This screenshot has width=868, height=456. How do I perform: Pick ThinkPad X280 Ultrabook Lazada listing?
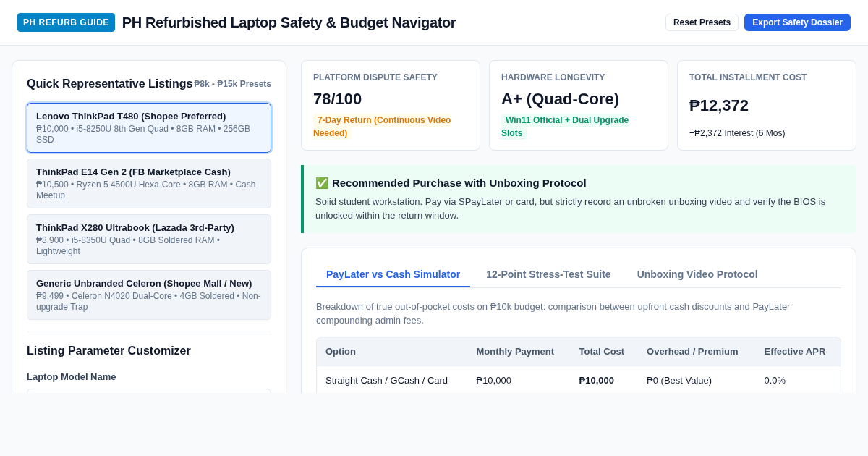[x=149, y=239]
